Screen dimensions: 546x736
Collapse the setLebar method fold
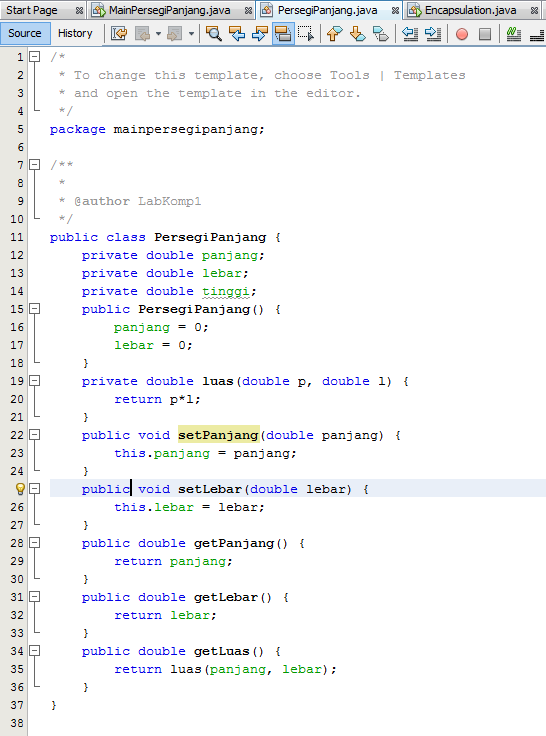point(34,489)
